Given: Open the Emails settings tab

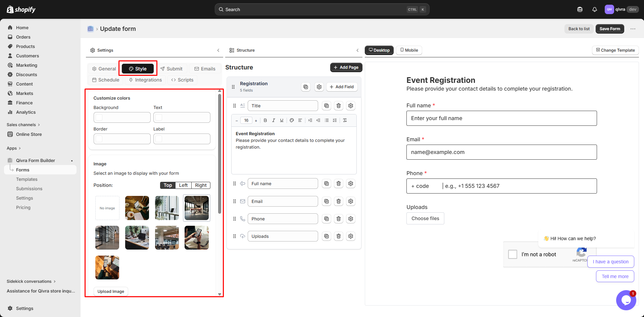Looking at the screenshot, I should click(205, 69).
